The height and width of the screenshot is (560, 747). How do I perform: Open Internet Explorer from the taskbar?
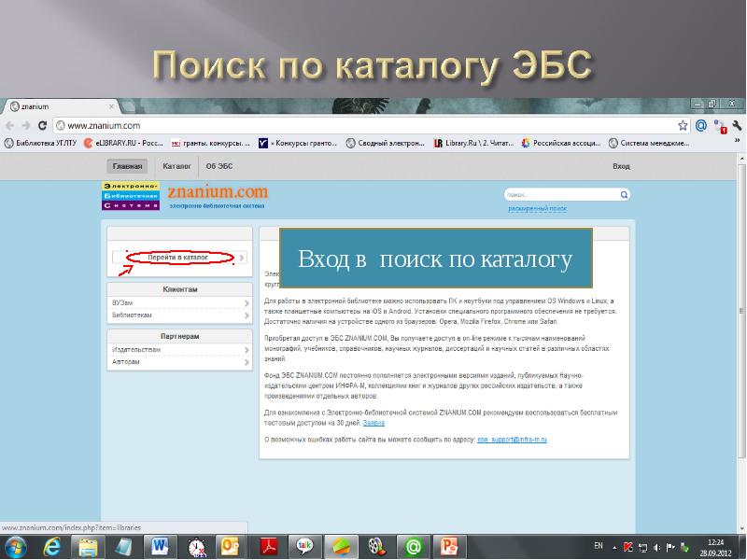tap(54, 546)
